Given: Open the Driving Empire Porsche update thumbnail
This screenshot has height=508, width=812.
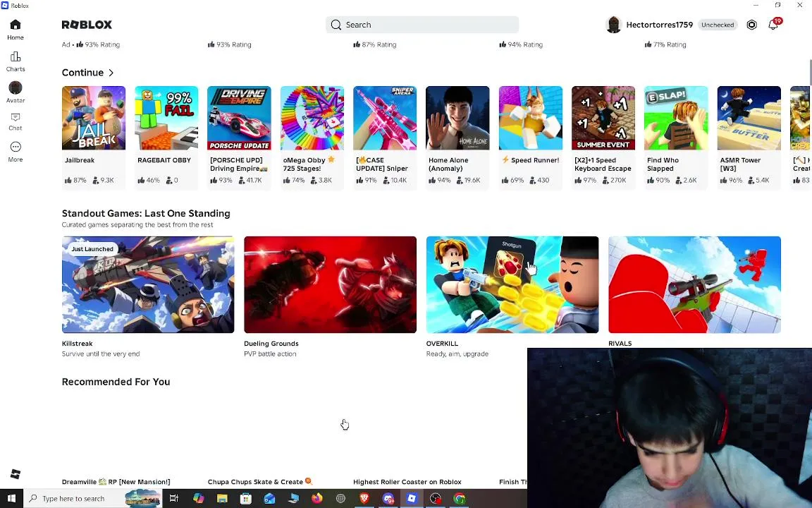Looking at the screenshot, I should [x=239, y=118].
